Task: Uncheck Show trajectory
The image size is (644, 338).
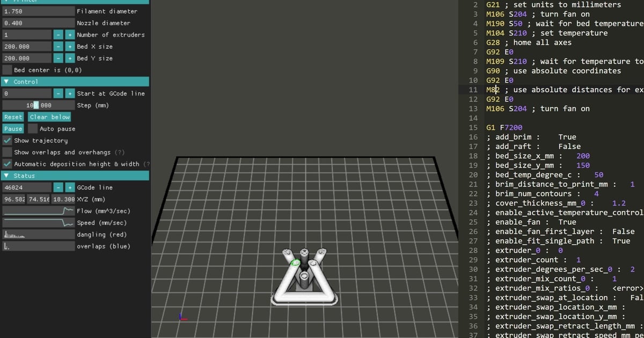Action: 7,141
